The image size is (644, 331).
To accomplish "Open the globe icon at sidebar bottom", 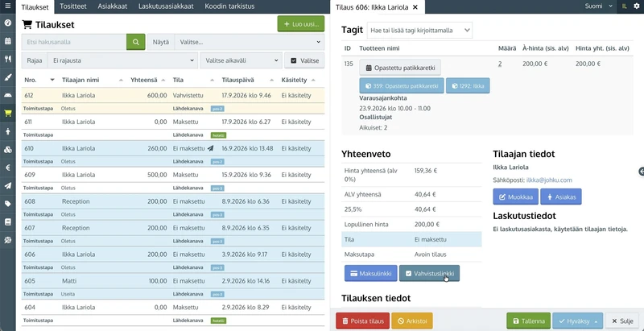I will pos(8,240).
